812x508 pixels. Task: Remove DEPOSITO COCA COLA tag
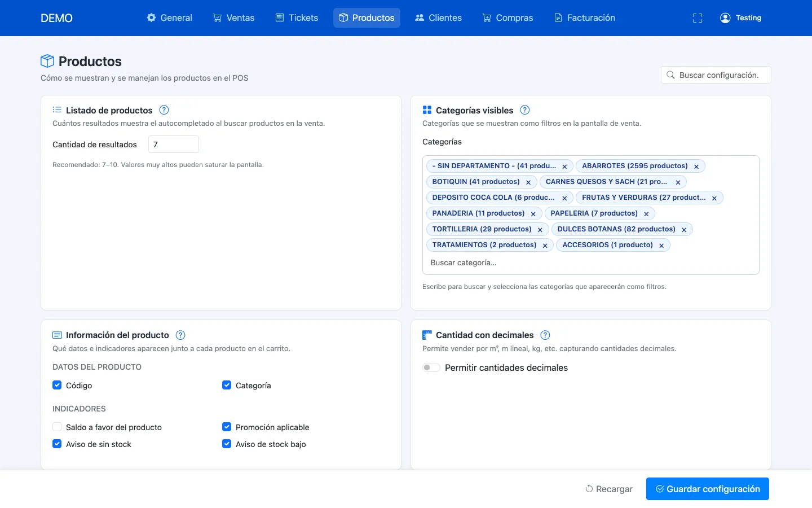click(564, 198)
